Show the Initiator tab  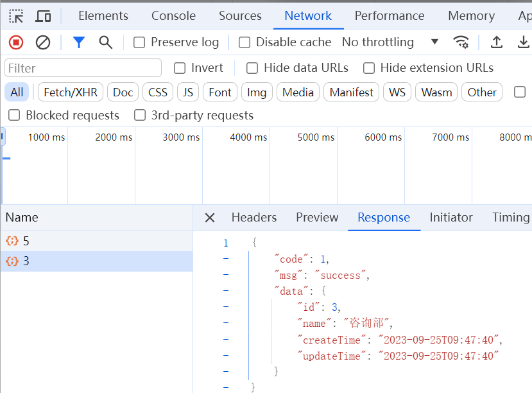pos(451,218)
